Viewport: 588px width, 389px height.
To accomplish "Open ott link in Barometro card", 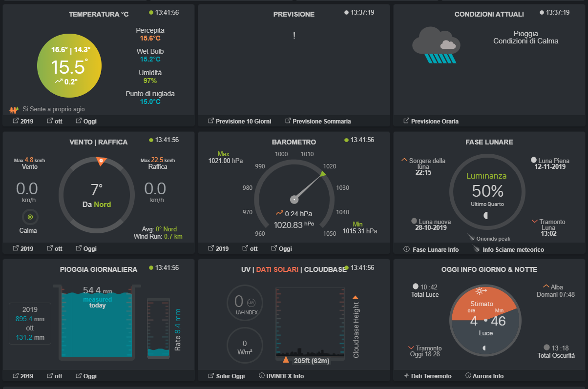I will point(250,248).
